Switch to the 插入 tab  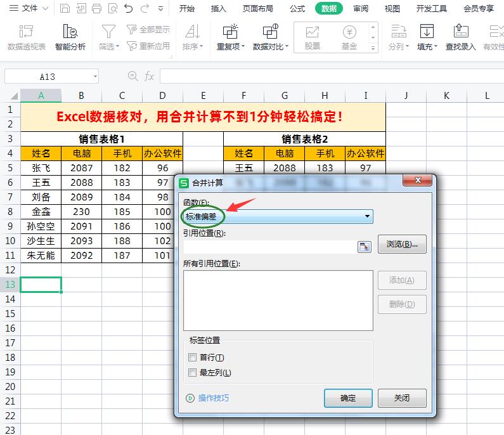click(x=219, y=8)
